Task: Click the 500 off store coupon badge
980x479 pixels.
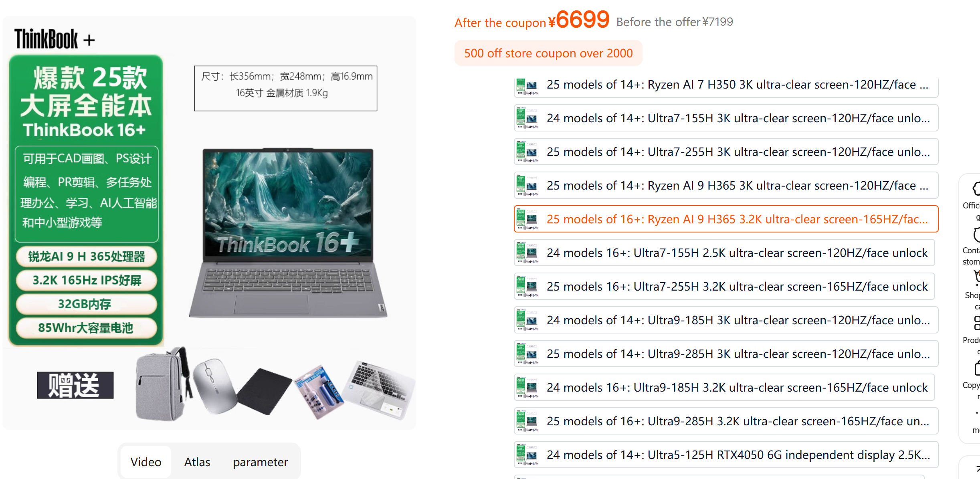Action: point(548,53)
